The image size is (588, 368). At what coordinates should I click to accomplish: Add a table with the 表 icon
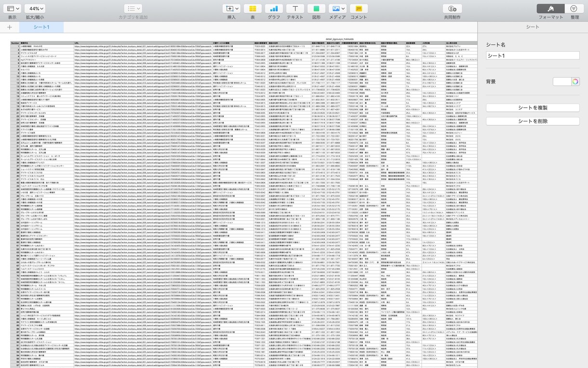252,9
